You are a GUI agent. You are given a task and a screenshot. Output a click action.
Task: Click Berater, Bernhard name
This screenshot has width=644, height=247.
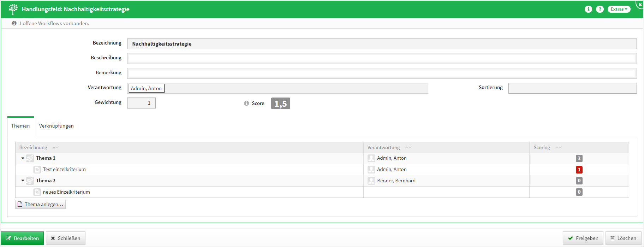(396, 181)
